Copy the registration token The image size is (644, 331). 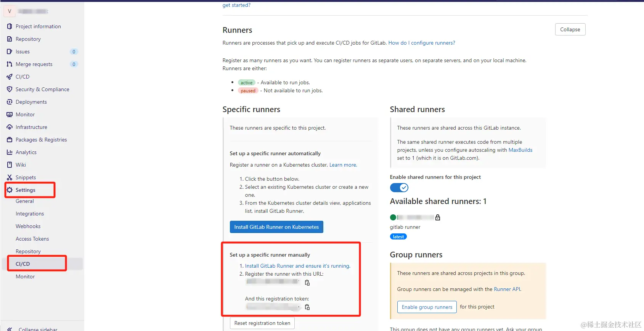click(307, 307)
